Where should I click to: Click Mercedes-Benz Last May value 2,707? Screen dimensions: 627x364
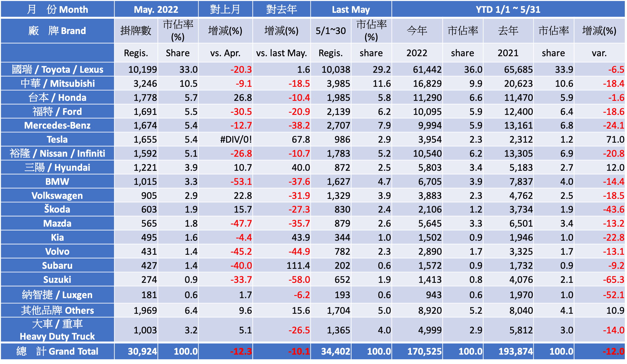pos(331,125)
